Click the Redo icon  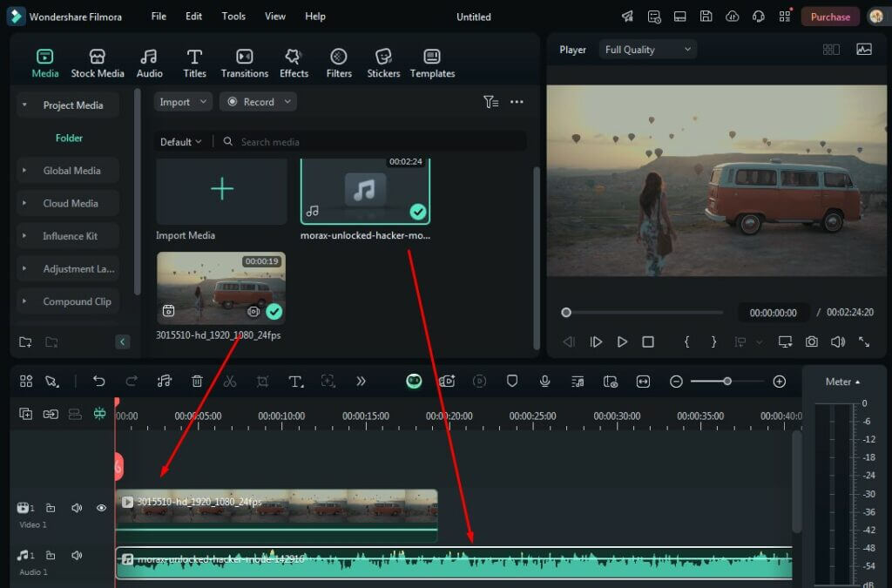[x=132, y=381]
